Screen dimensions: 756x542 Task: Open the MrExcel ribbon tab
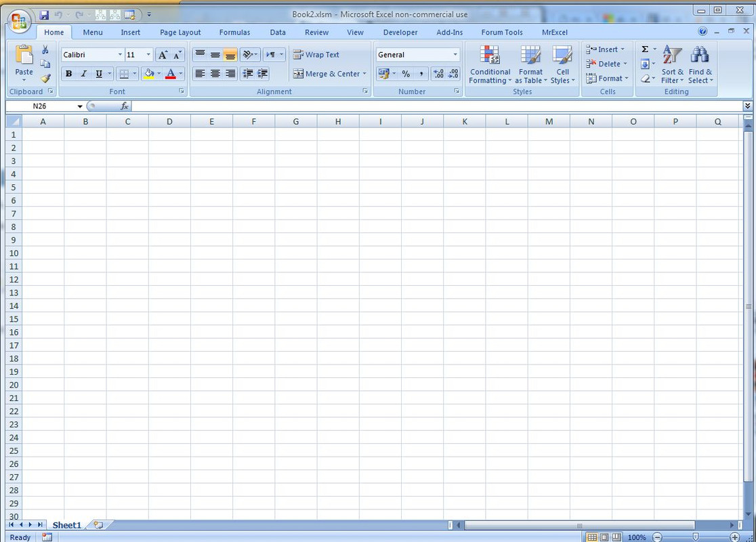[554, 33]
